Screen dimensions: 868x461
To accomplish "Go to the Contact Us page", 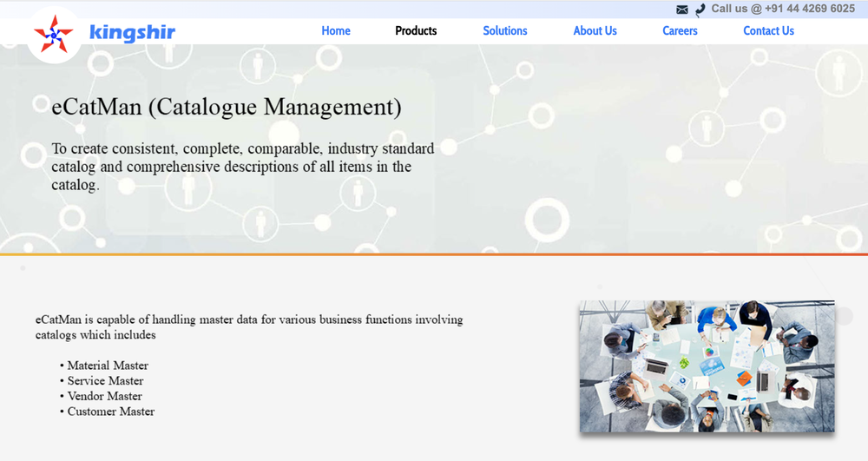I will click(768, 31).
